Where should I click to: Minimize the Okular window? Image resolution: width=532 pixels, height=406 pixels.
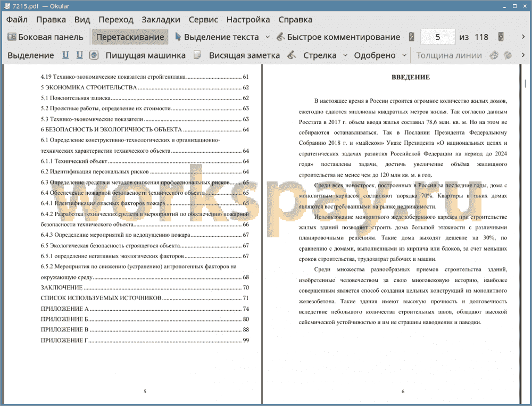505,6
